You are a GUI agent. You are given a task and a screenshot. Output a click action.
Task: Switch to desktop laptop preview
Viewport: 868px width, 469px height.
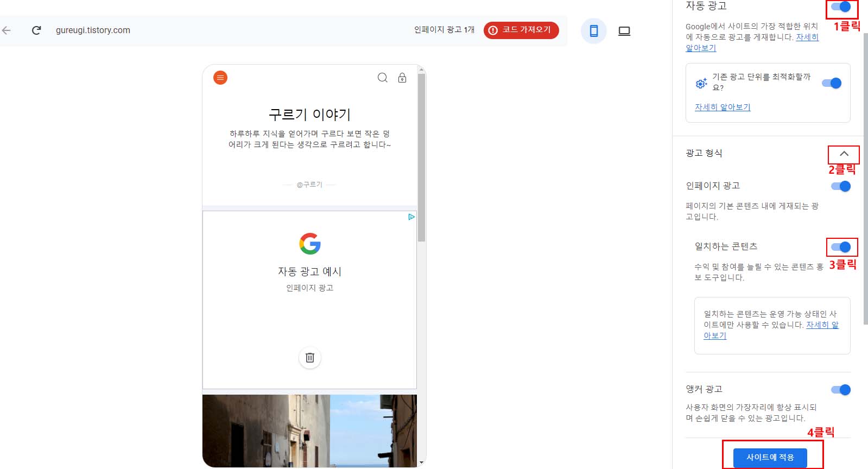[624, 31]
